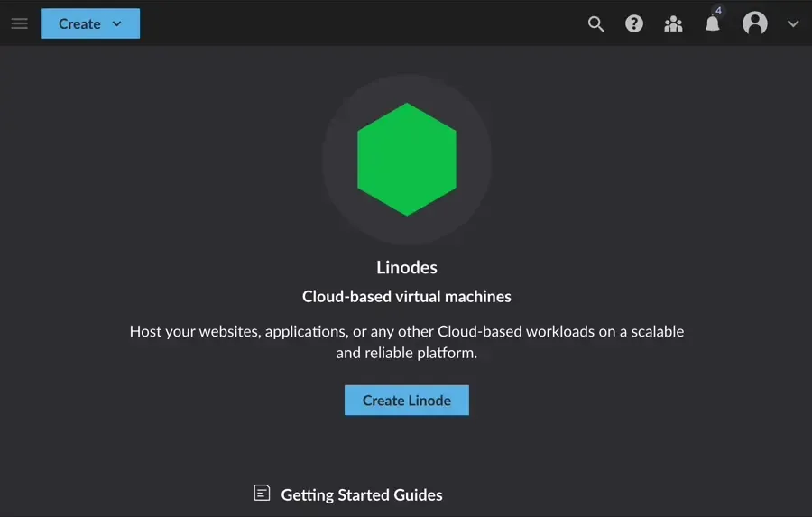
Task: Select the Cloud-based virtual machines subtitle
Action: pyautogui.click(x=407, y=296)
